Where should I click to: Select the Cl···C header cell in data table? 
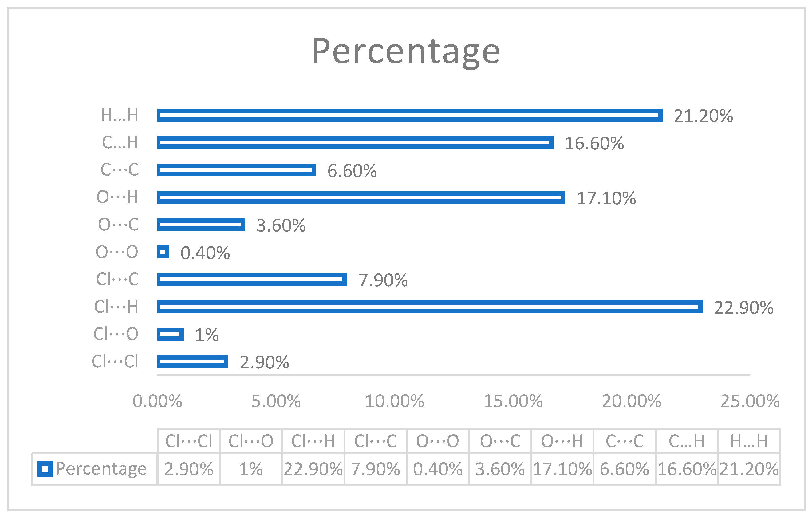pos(375,441)
